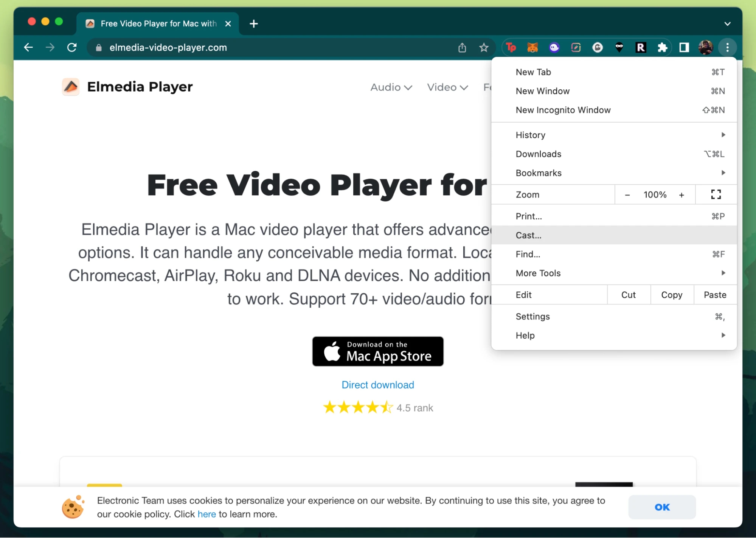
Task: Open the Rakuten extension
Action: (641, 47)
